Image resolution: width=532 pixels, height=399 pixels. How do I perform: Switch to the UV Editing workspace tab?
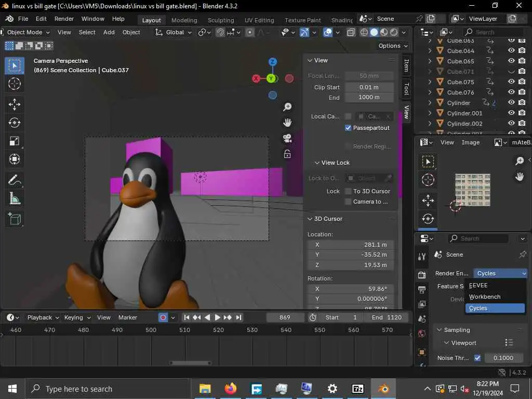click(x=259, y=20)
